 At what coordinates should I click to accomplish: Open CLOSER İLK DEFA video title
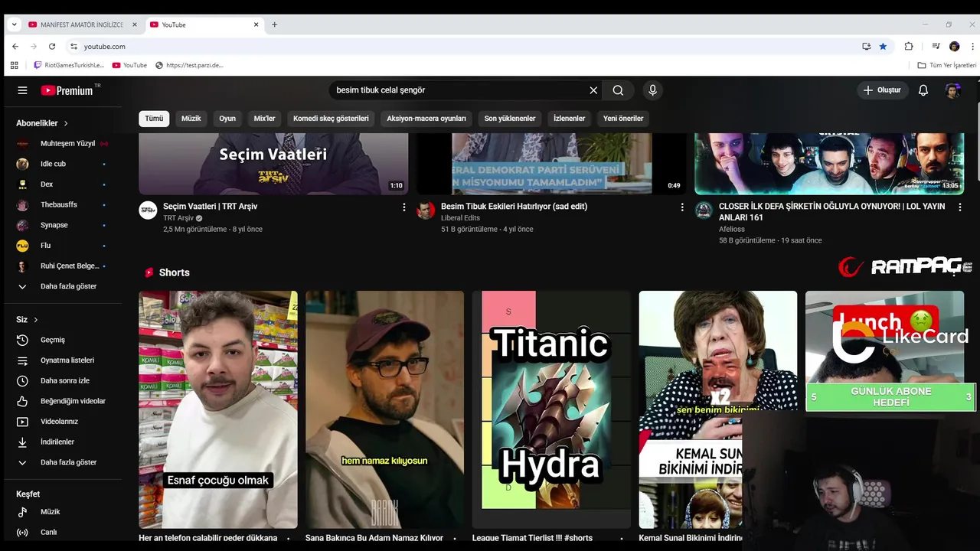point(832,212)
